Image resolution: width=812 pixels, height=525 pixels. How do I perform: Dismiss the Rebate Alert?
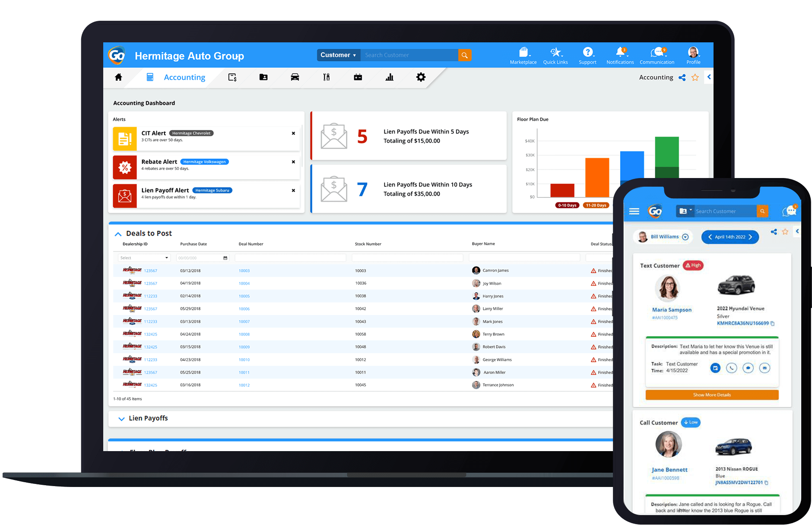293,162
